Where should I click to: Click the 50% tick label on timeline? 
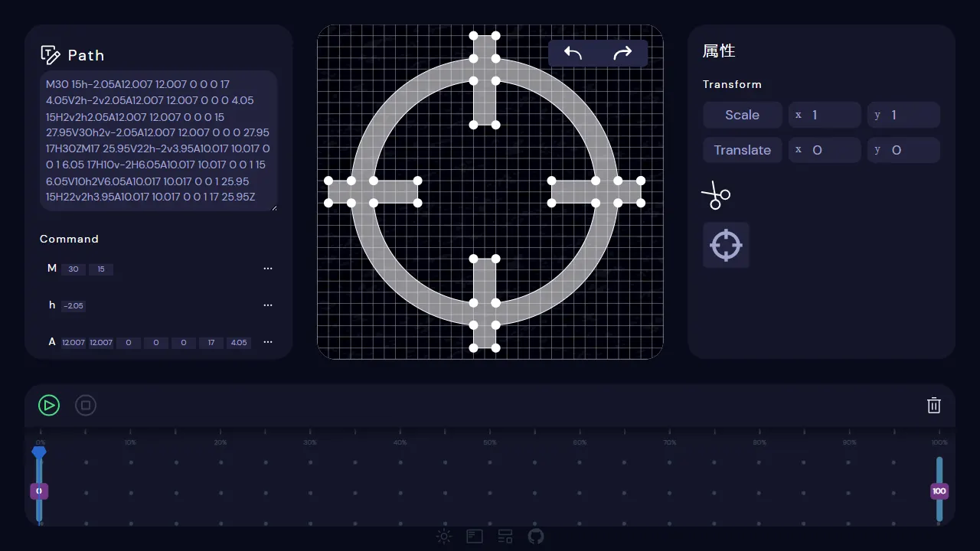(x=490, y=442)
